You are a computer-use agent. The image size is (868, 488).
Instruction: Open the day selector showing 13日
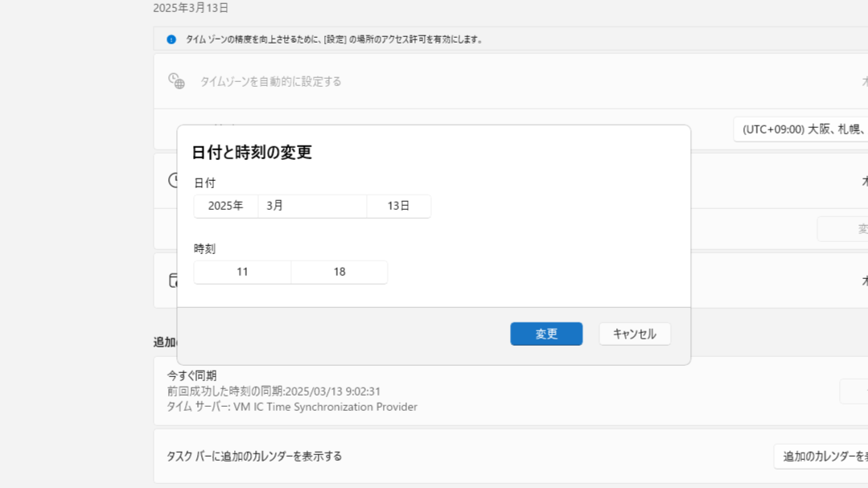(x=398, y=206)
